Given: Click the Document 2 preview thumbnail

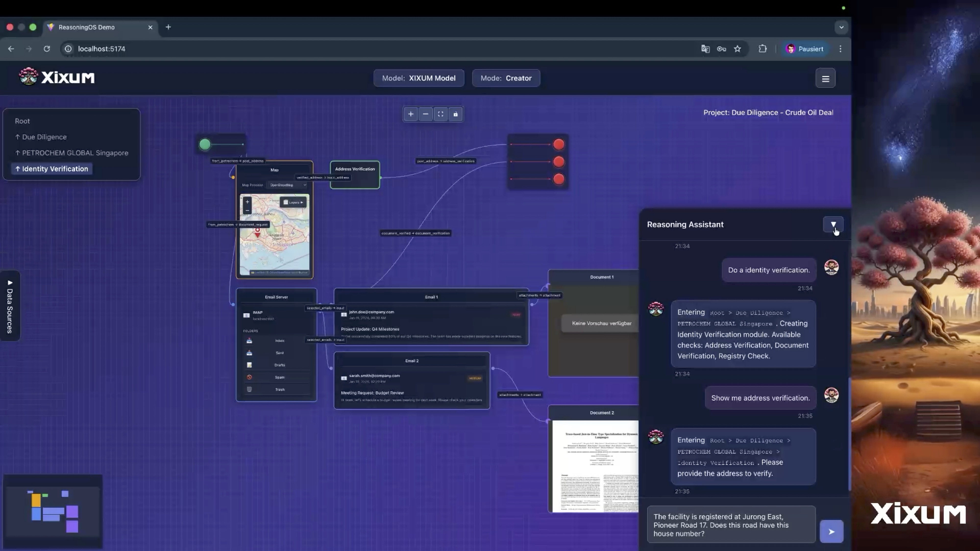Looking at the screenshot, I should coord(595,466).
